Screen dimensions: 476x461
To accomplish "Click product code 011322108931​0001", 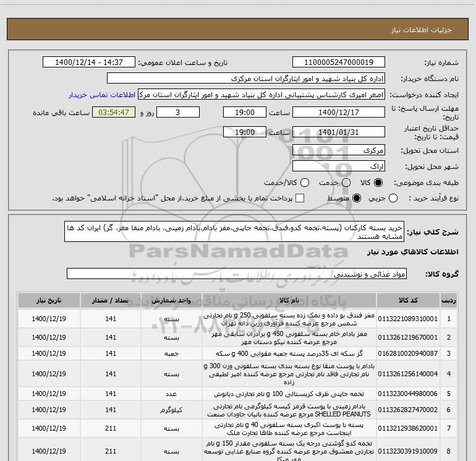I will (408, 319).
